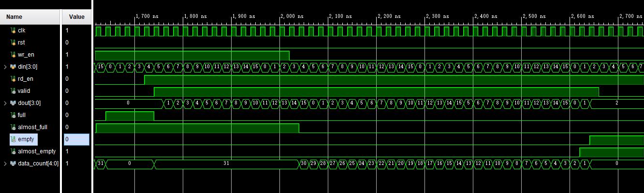Click the wr_en signal icon
644x193 pixels.
(x=13, y=55)
